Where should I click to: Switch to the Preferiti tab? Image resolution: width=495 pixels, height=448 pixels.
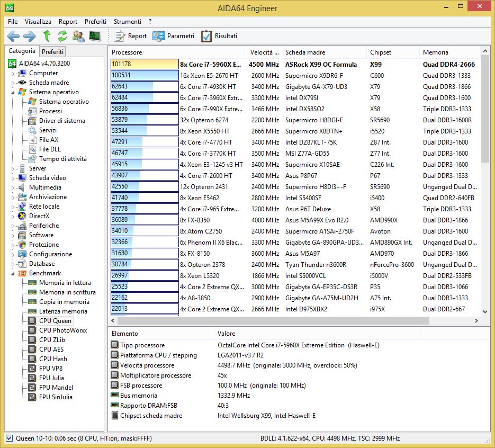click(52, 51)
